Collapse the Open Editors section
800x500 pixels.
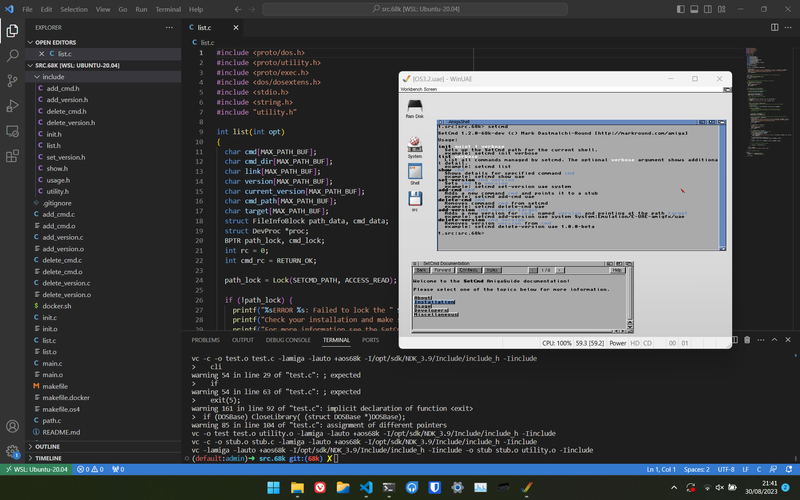[56, 43]
